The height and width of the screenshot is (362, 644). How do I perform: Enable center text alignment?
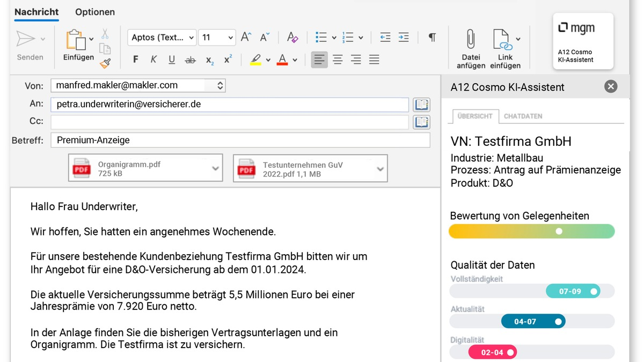[x=338, y=59]
